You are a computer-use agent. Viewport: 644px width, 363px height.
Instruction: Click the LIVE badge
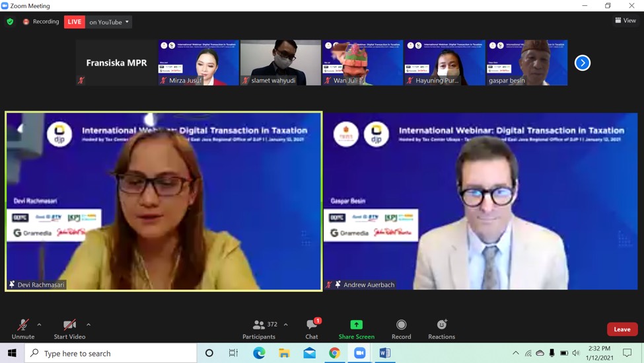tap(75, 22)
